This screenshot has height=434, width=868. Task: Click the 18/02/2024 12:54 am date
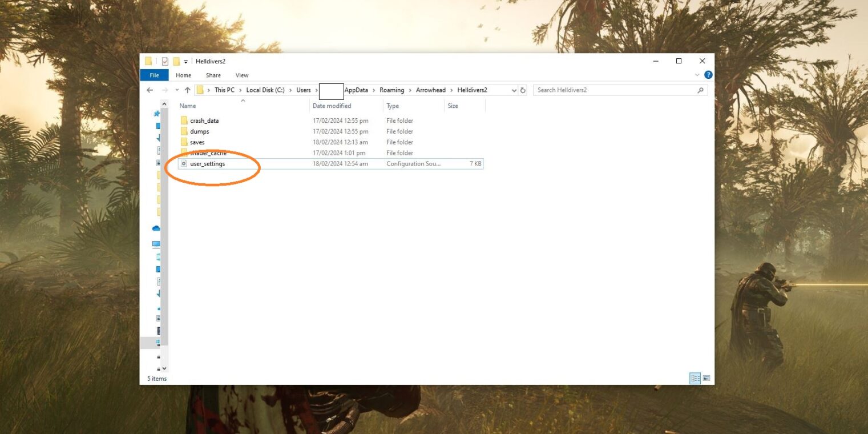tap(340, 164)
